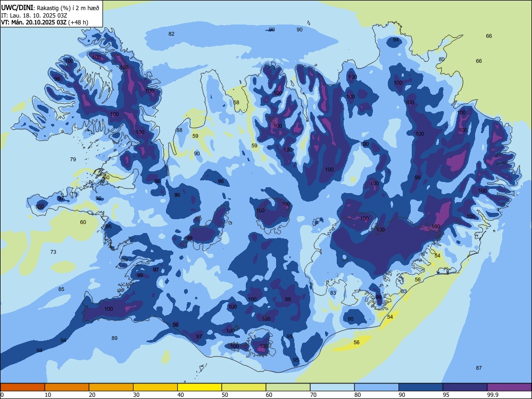Click the '99.9' legend scale label
The width and height of the screenshot is (532, 399).
coord(492,395)
